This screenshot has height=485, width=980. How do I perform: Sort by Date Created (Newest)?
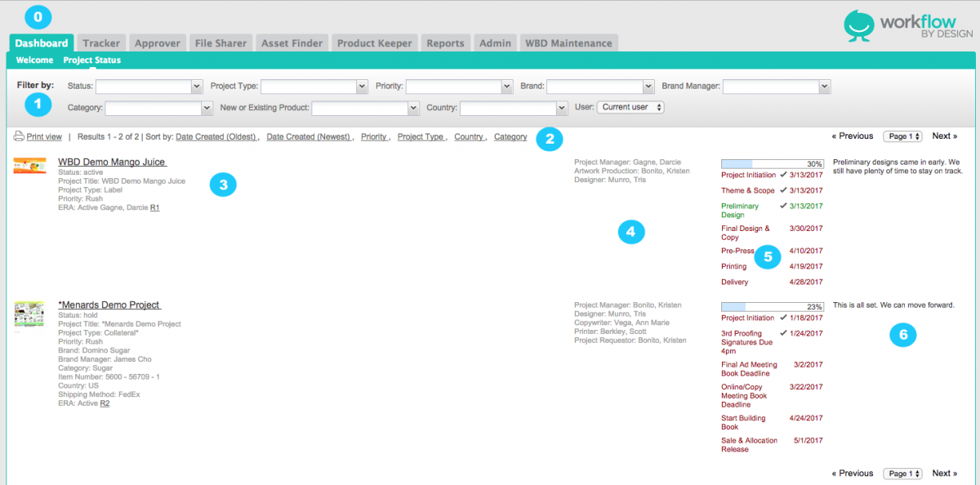click(x=309, y=137)
